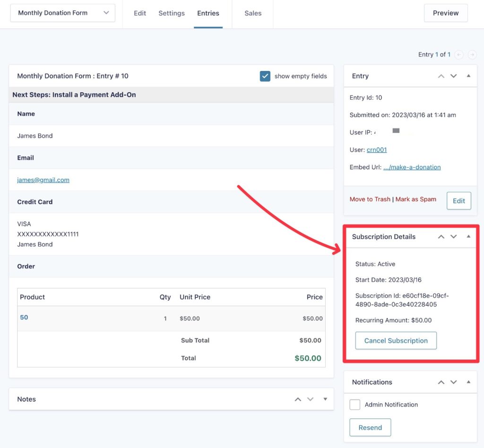Expand the Notes panel disclosure triangle
This screenshot has width=484, height=448.
(325, 399)
